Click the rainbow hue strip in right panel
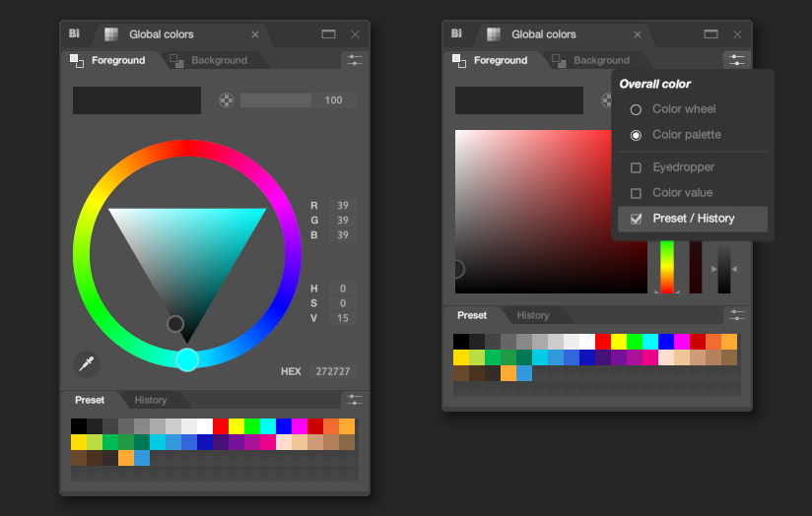This screenshot has width=812, height=516. point(667,267)
